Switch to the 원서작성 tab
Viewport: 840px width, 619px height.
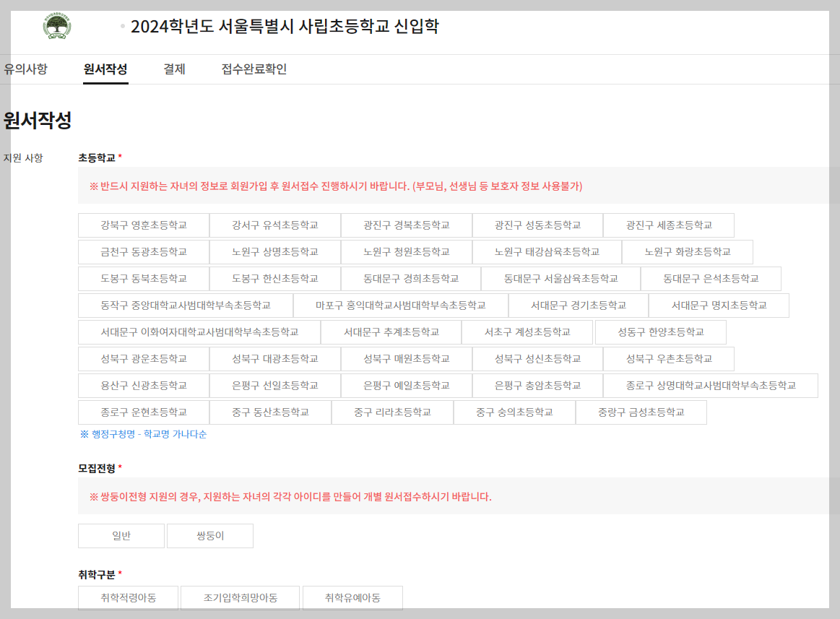[105, 69]
